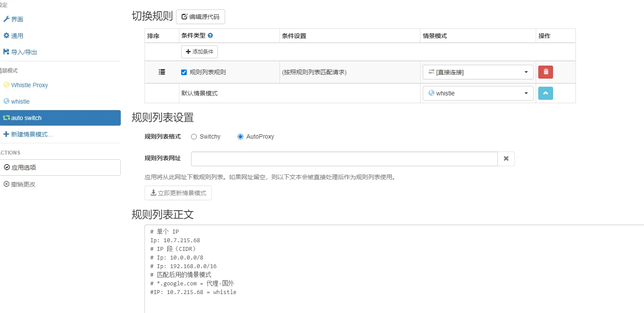Click the 编辑源代码 button
The height and width of the screenshot is (313, 644).
pos(201,17)
